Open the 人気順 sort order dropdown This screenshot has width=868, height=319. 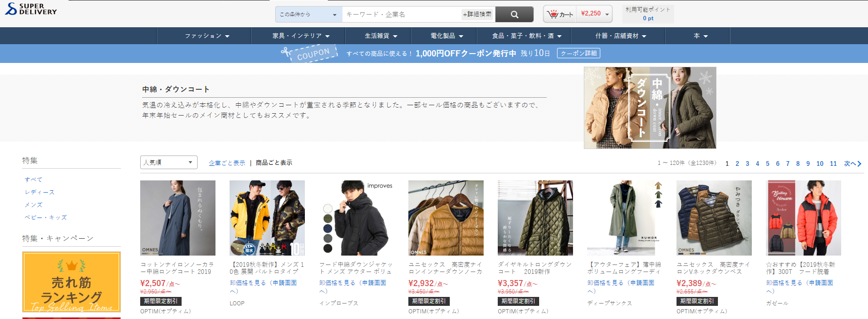[168, 163]
